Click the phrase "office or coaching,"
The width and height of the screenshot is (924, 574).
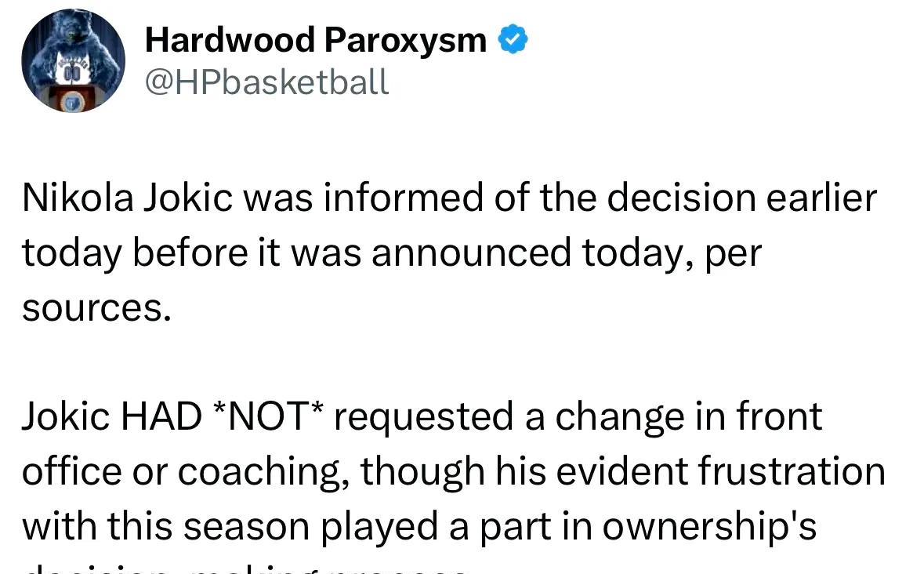point(187,471)
